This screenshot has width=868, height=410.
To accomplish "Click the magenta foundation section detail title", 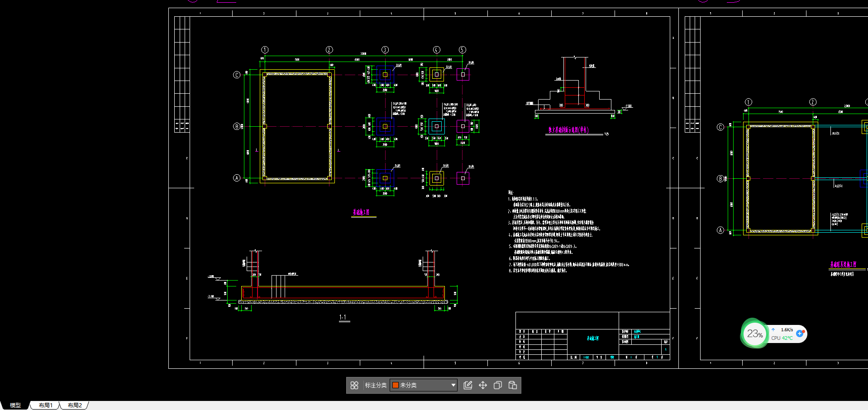I will pyautogui.click(x=568, y=130).
